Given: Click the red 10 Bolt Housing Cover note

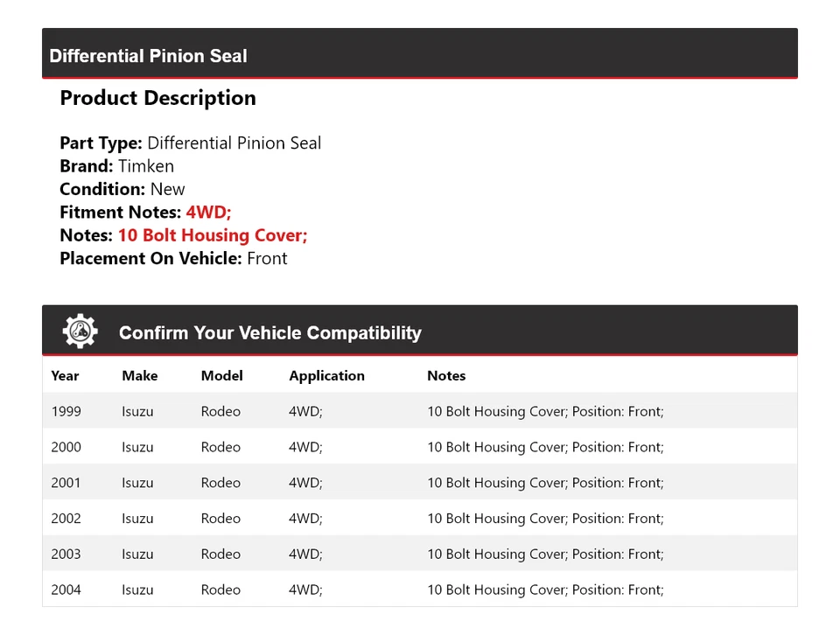Looking at the screenshot, I should coord(213,235).
